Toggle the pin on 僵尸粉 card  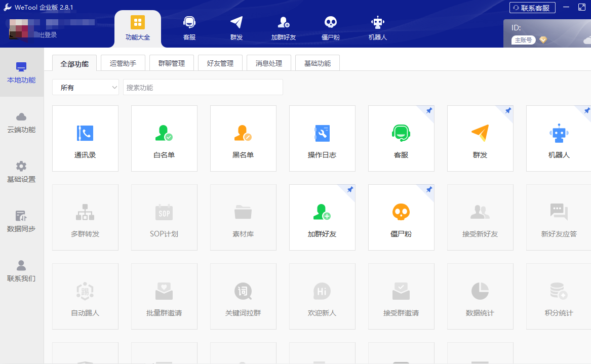click(429, 190)
